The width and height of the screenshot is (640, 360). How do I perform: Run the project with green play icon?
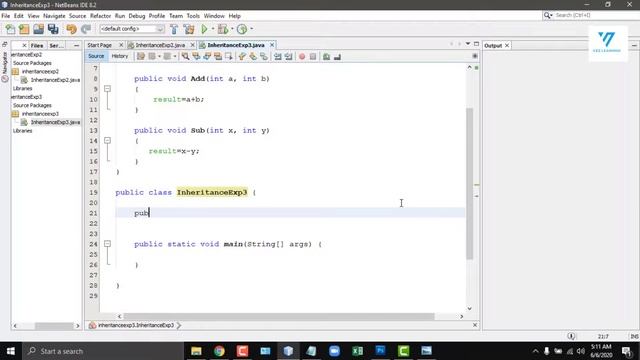tap(204, 29)
